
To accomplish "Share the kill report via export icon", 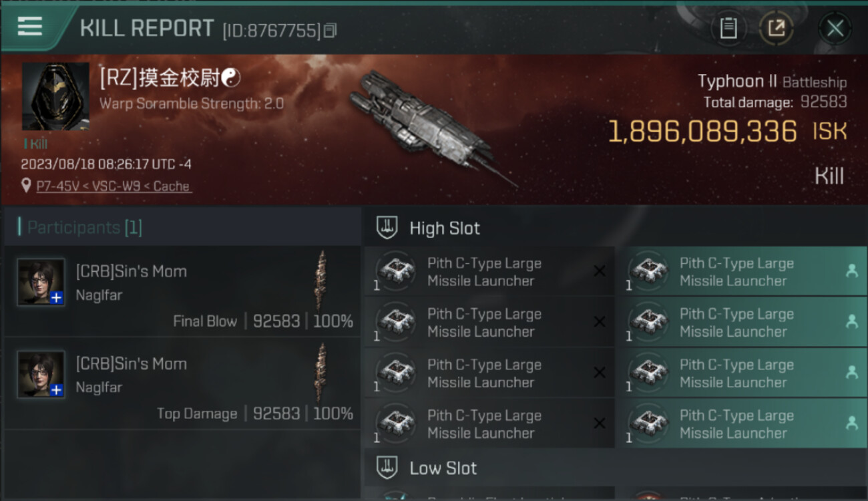I will click(x=777, y=28).
